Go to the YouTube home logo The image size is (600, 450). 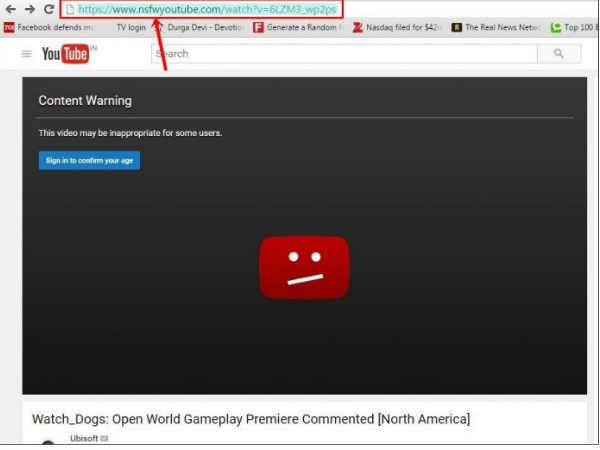66,54
